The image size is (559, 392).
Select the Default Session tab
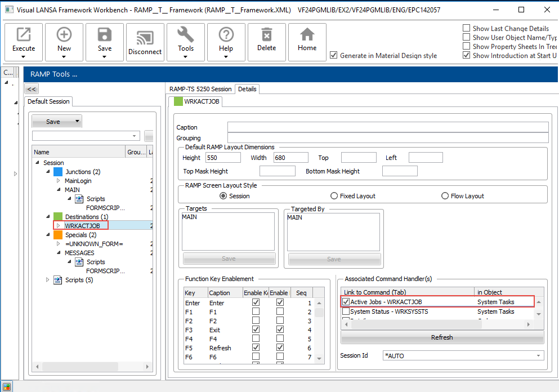point(48,101)
